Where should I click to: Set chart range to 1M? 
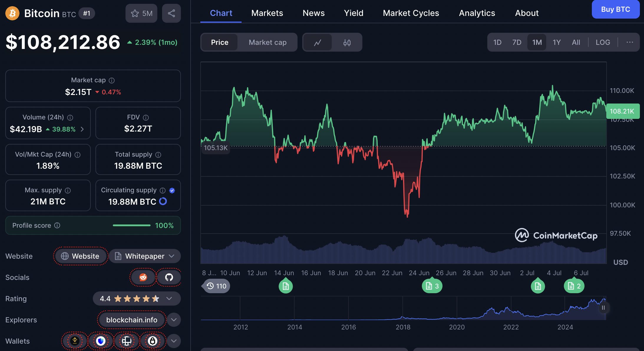tap(537, 42)
